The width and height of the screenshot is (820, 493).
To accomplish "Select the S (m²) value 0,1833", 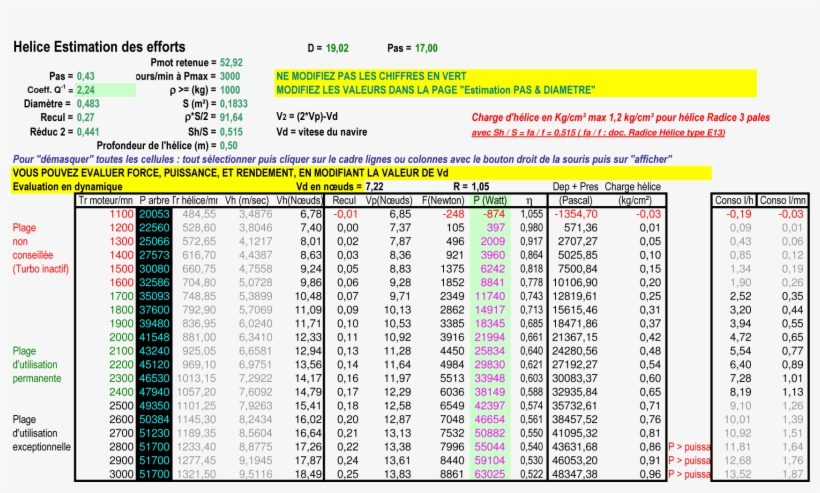I will (234, 104).
